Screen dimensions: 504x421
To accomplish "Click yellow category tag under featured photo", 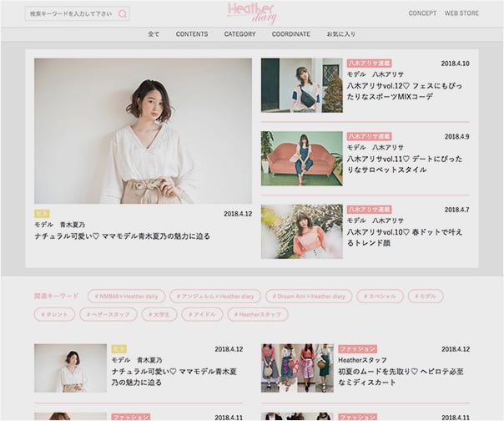I will pos(42,213).
